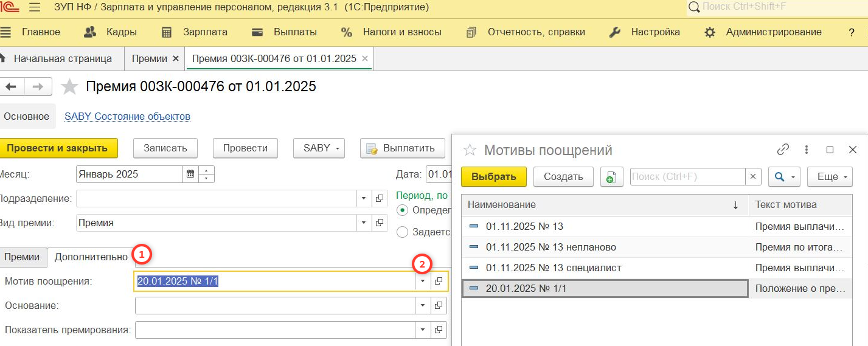Click the back arrow navigation button
This screenshot has height=346, width=868.
[11, 87]
